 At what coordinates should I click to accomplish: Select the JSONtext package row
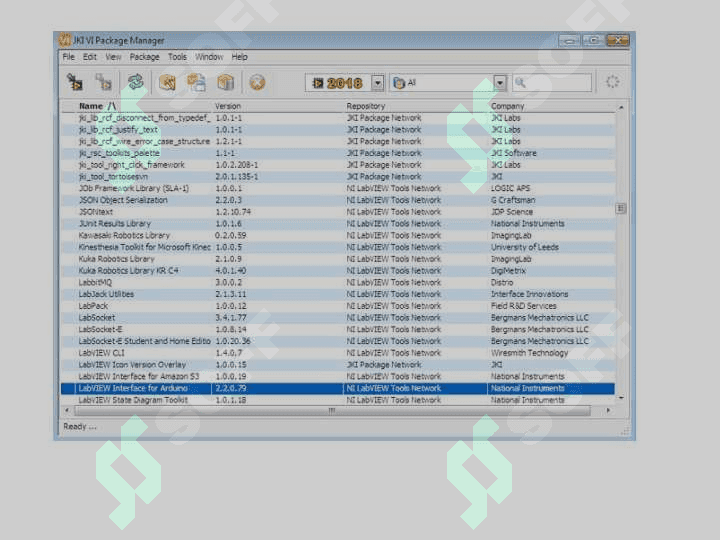pos(338,212)
